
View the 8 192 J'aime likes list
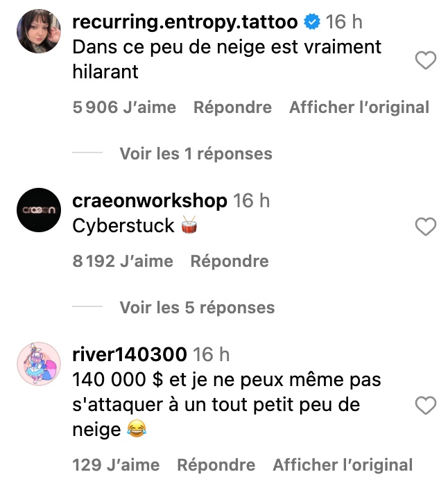[x=123, y=261]
